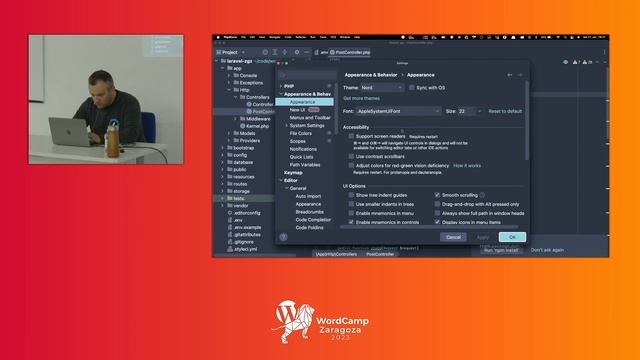
Task: Click How it works link
Action: tap(467, 166)
